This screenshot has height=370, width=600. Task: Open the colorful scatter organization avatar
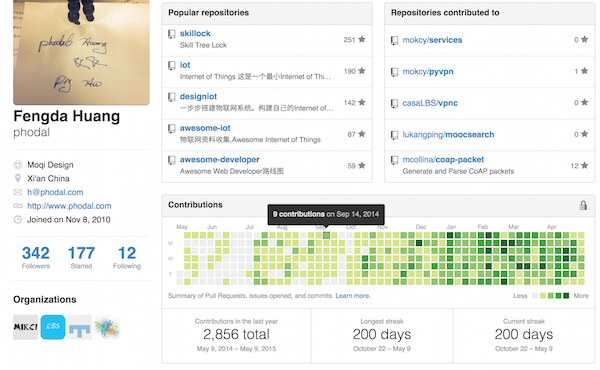107,327
